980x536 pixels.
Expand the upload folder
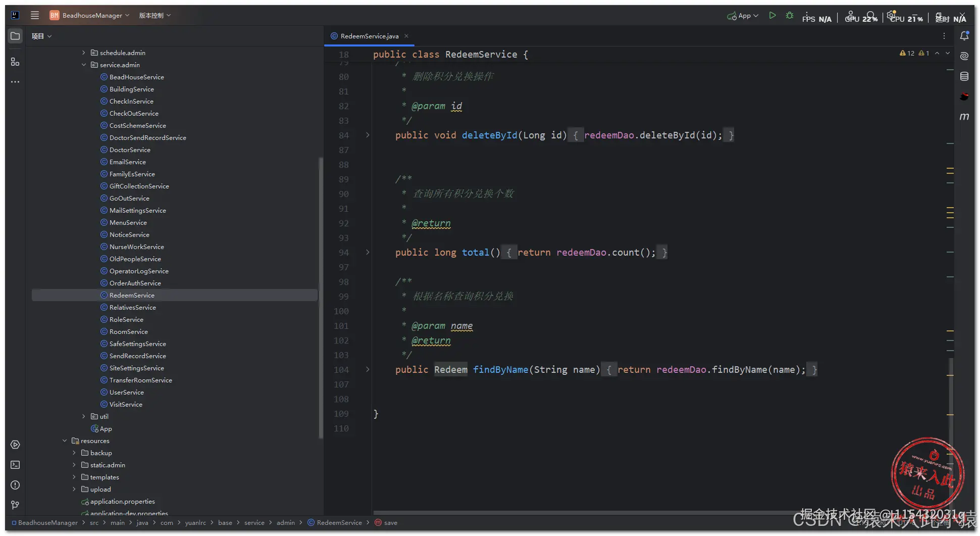[74, 489]
